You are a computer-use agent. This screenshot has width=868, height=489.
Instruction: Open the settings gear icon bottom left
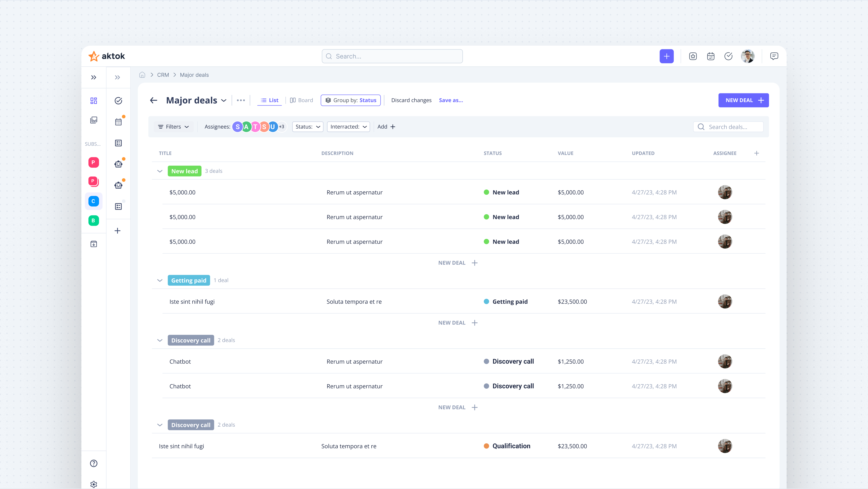pos(93,484)
